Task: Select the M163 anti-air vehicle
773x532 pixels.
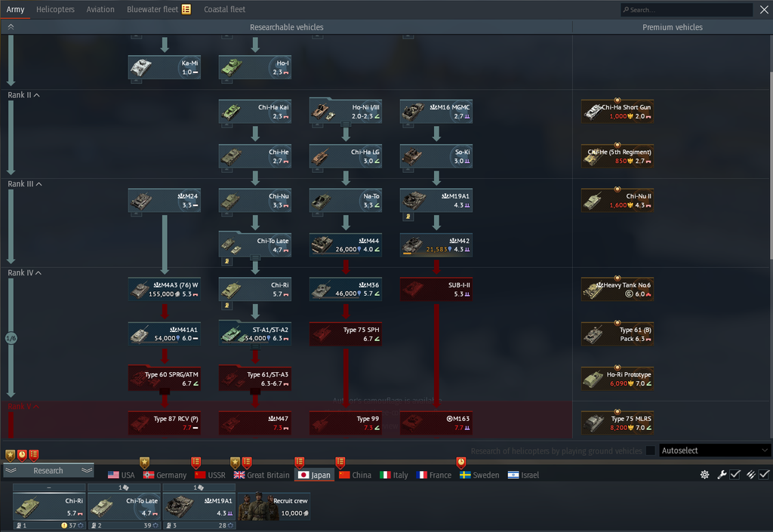Action: 436,423
